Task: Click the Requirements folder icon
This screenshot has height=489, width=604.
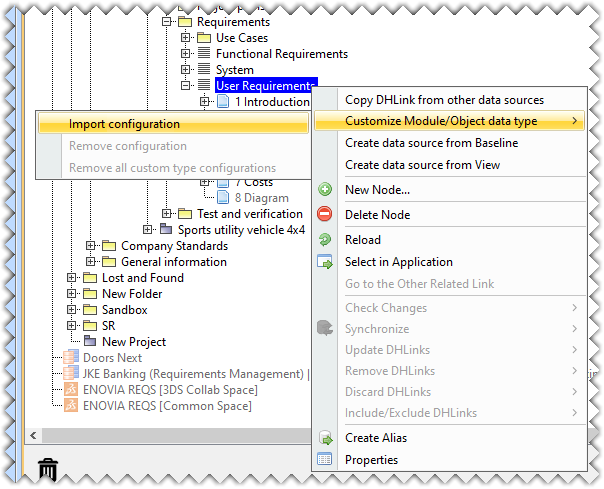Action: tap(185, 21)
